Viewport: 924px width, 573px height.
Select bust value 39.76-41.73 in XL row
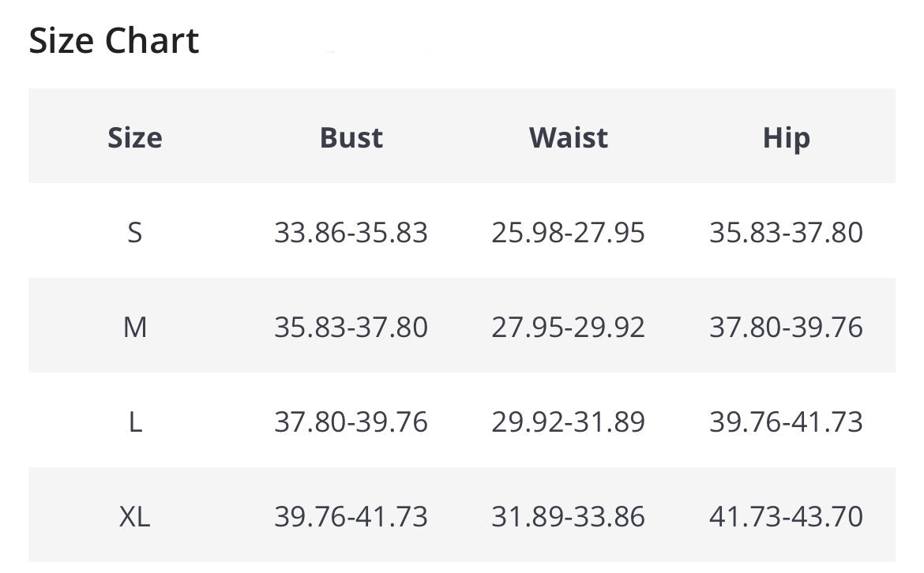click(x=351, y=517)
